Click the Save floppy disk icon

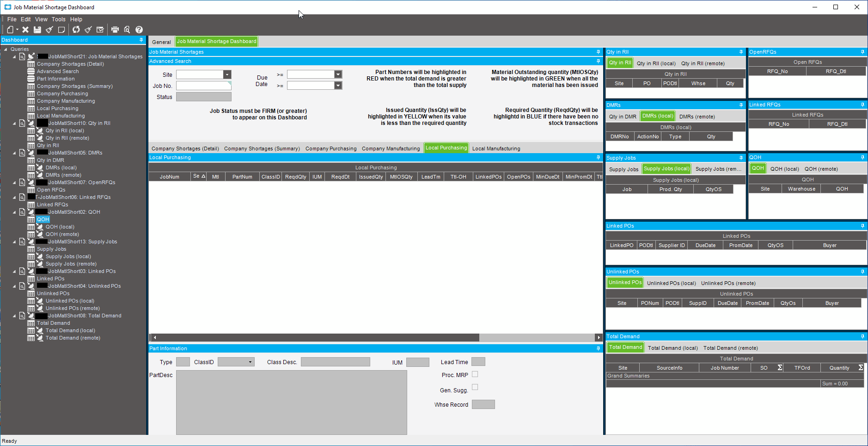[37, 30]
